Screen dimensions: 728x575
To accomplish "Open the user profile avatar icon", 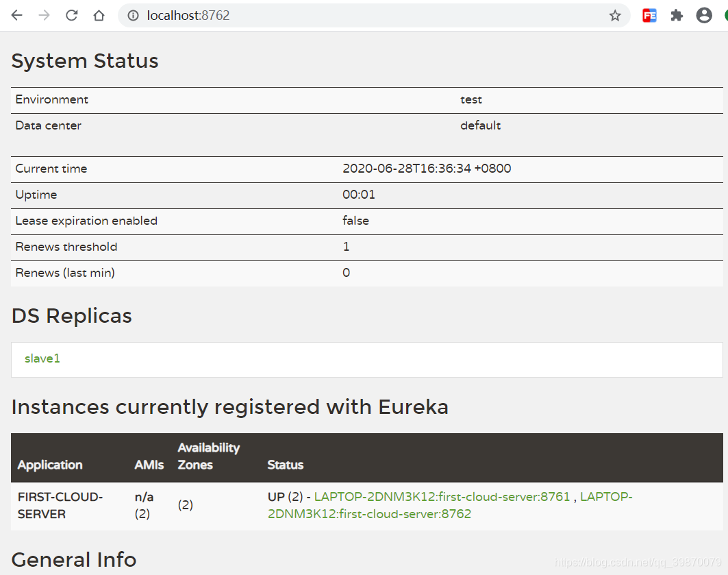I will [704, 15].
